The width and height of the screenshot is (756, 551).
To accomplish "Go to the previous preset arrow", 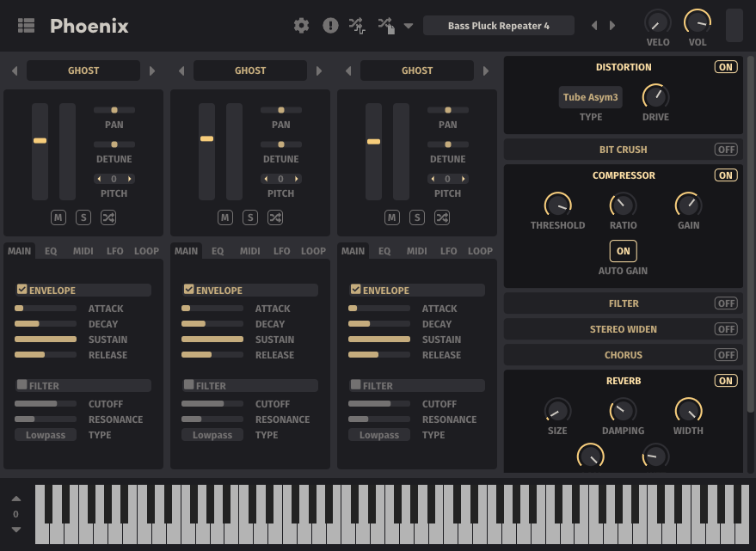I will click(594, 26).
